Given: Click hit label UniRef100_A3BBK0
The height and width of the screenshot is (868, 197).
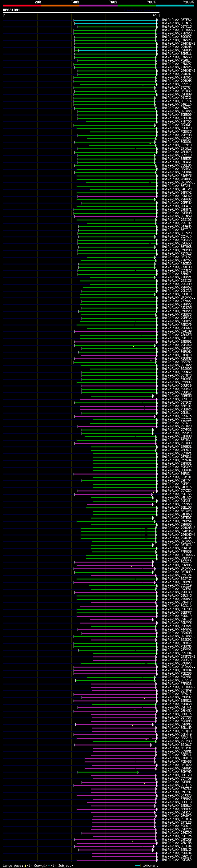Looking at the screenshot, I should coord(177,410).
